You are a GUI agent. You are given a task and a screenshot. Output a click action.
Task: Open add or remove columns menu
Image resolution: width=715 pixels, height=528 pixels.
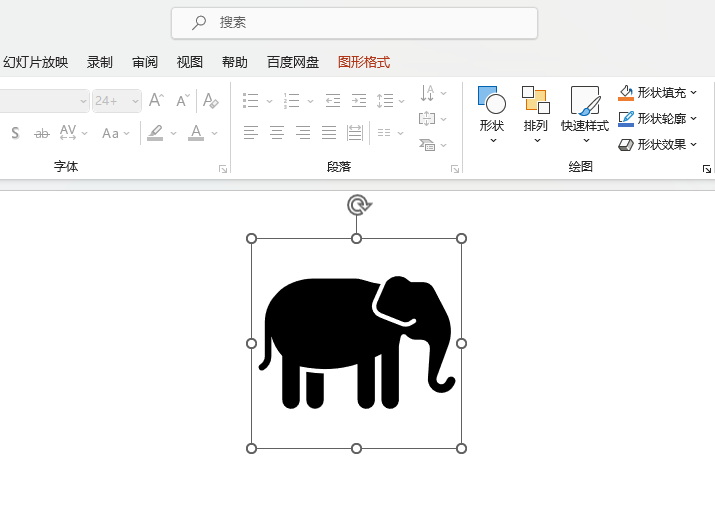(x=390, y=133)
